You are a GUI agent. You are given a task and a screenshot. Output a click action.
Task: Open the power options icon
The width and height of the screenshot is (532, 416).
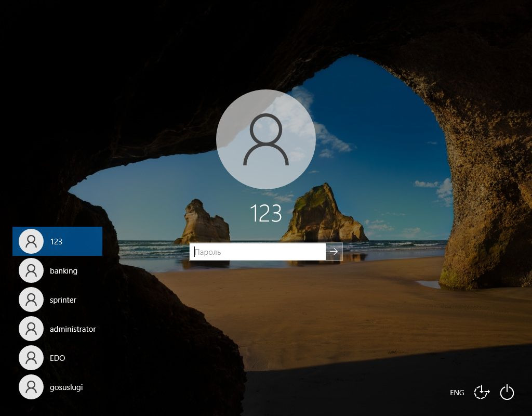click(507, 393)
